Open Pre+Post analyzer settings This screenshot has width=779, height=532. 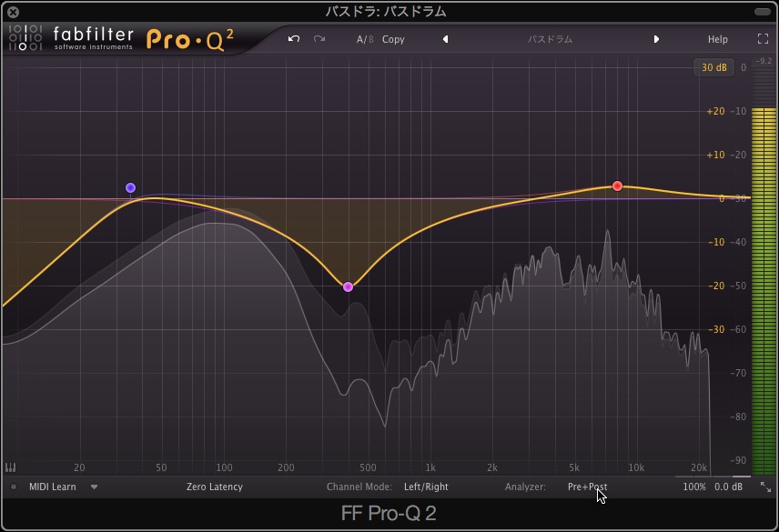pyautogui.click(x=587, y=487)
